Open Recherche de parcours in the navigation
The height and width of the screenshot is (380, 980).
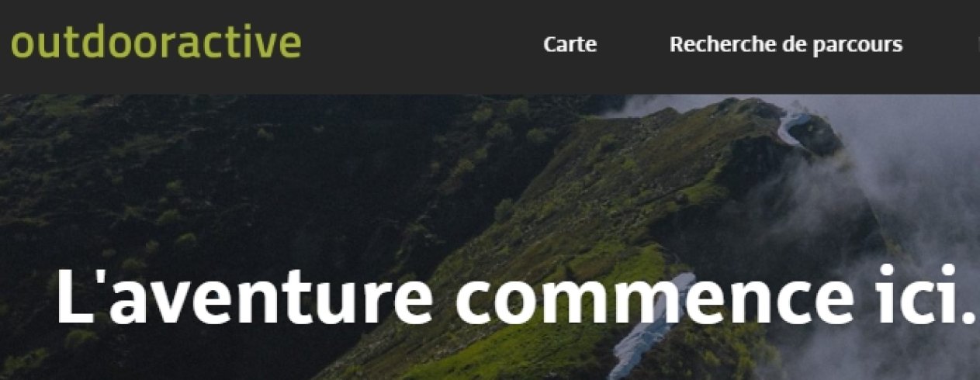point(785,44)
